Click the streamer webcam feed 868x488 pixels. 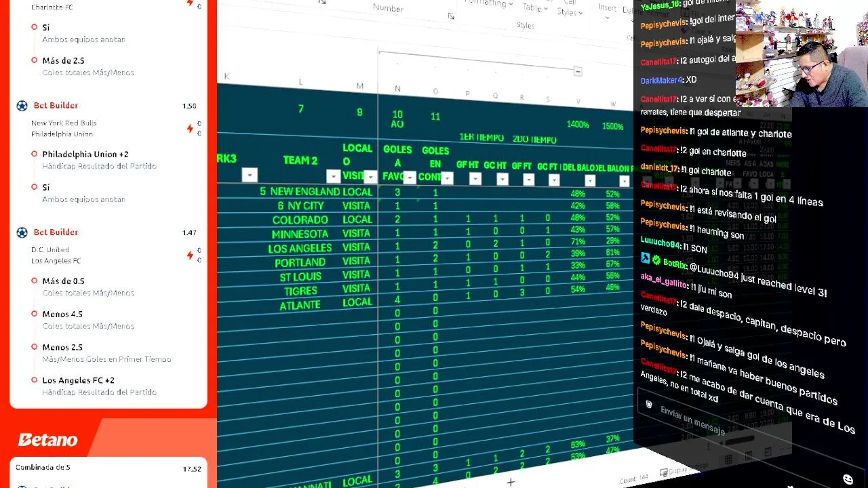(x=802, y=54)
